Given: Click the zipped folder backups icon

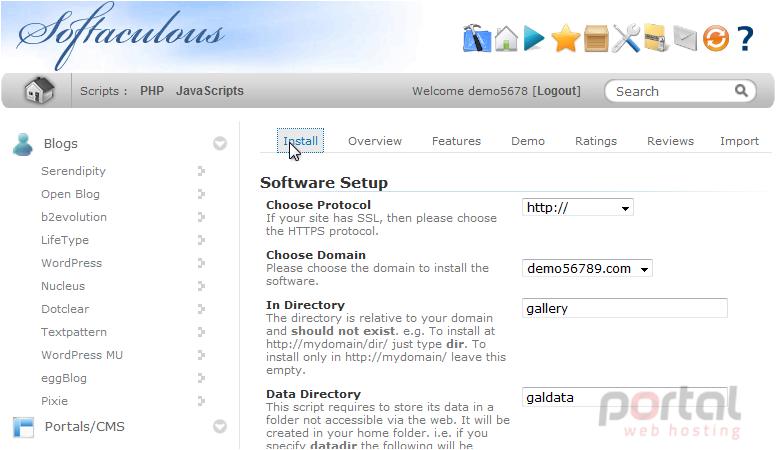Looking at the screenshot, I should coord(656,38).
